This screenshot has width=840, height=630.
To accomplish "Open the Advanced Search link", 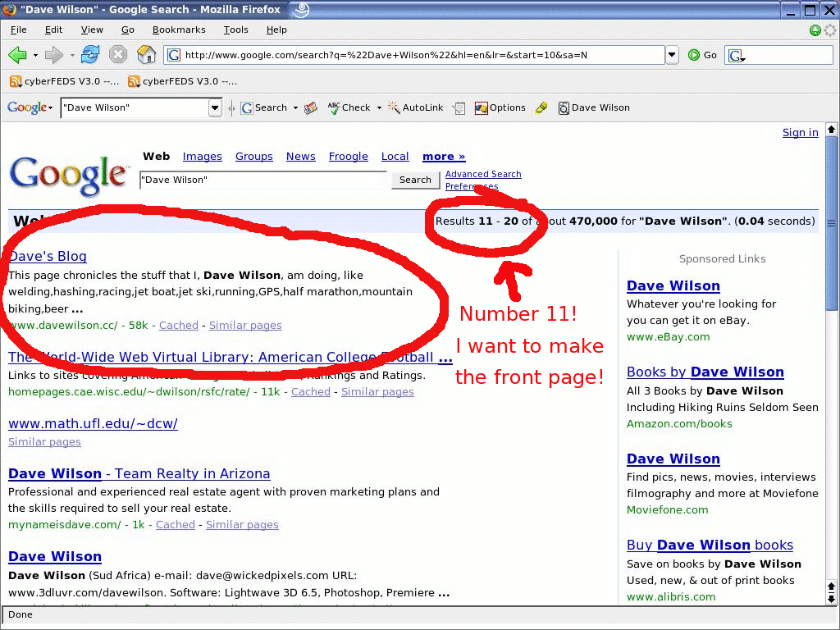I will click(x=483, y=174).
